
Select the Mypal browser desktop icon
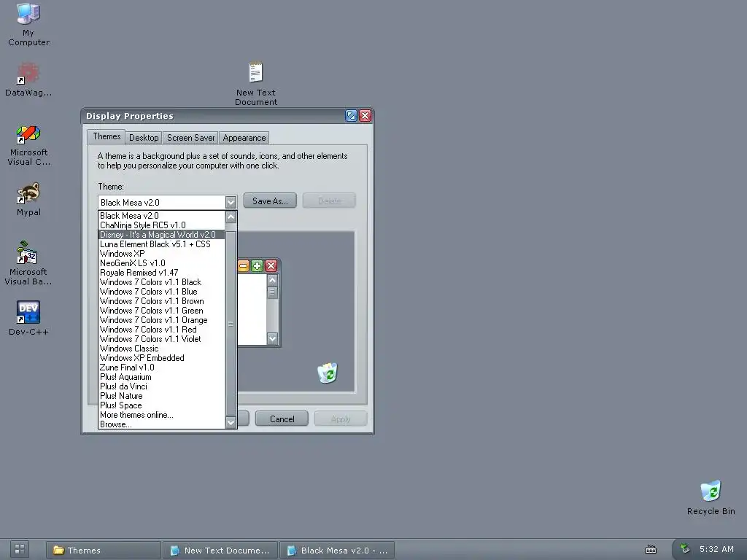28,199
